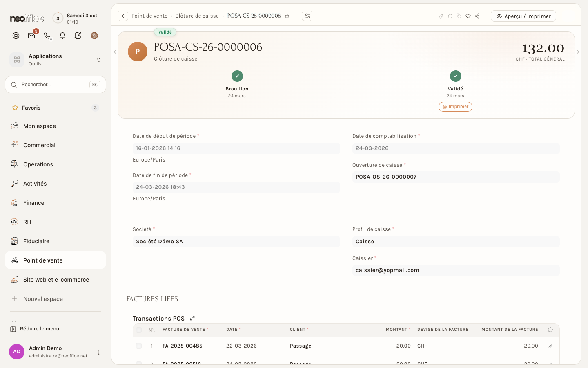Expand the Applications Outils switcher
This screenshot has height=368, width=588.
pyautogui.click(x=56, y=60)
